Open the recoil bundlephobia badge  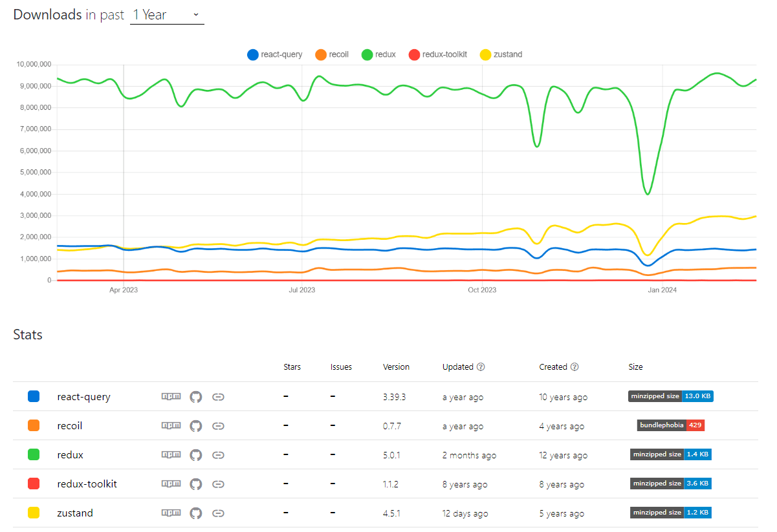(x=670, y=425)
